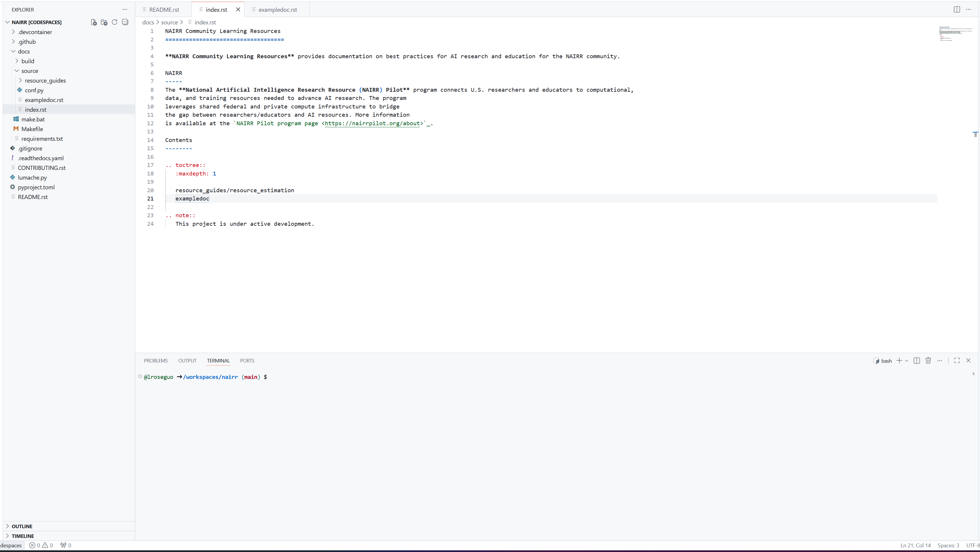Select the bash terminal icon

tap(876, 361)
